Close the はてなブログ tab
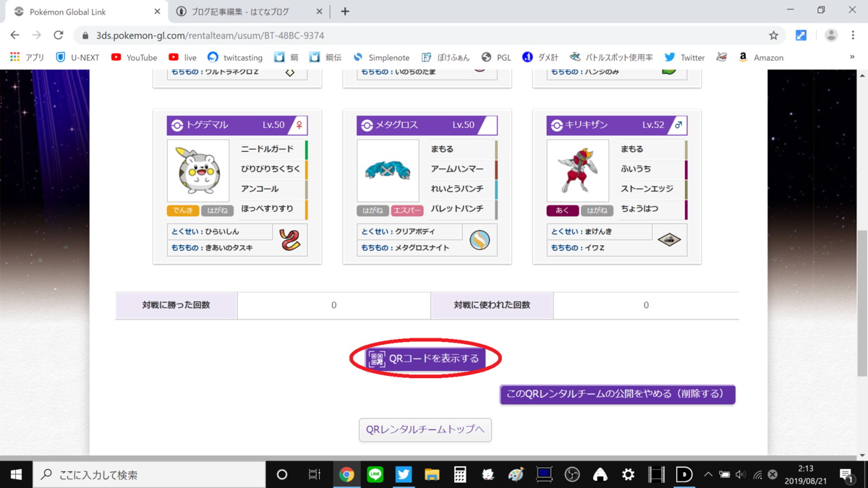The width and height of the screenshot is (868, 488). tap(318, 12)
